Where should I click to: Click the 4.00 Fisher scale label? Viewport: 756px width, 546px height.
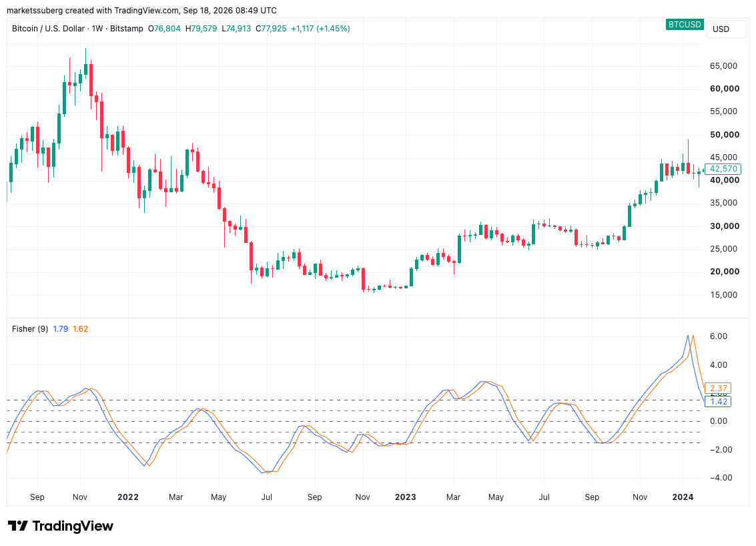pyautogui.click(x=719, y=365)
